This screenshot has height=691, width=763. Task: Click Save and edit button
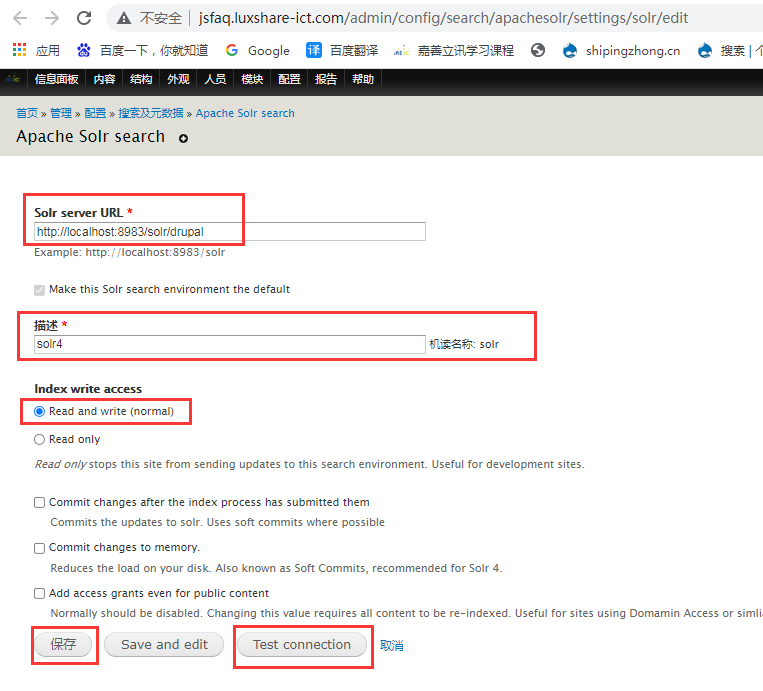pyautogui.click(x=164, y=645)
